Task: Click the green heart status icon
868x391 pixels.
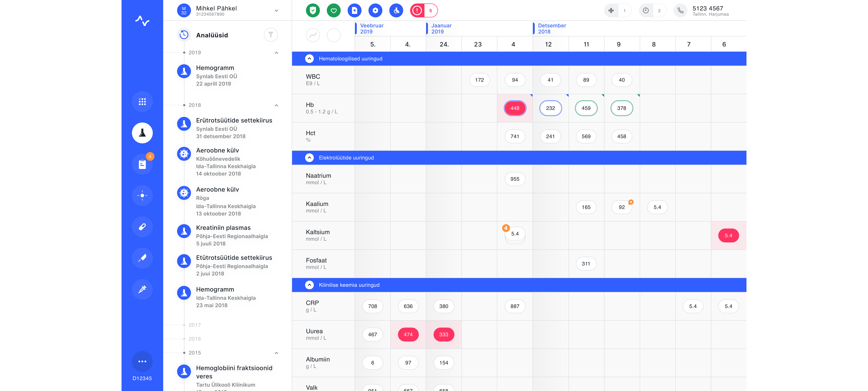Action: click(334, 10)
